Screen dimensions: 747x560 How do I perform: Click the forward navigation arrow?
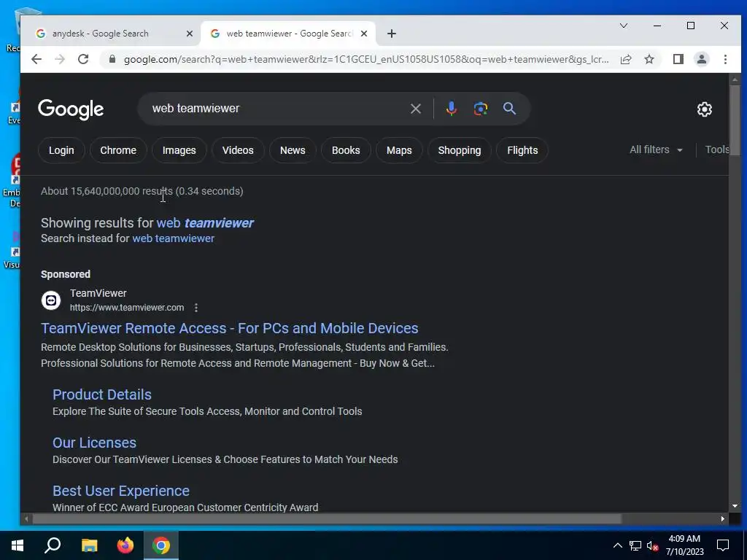(60, 59)
